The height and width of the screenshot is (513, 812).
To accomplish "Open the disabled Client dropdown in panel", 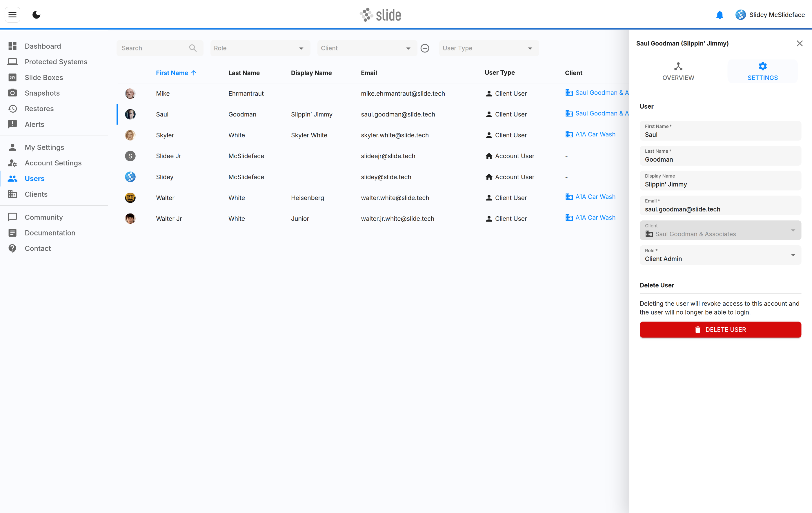I will 720,230.
